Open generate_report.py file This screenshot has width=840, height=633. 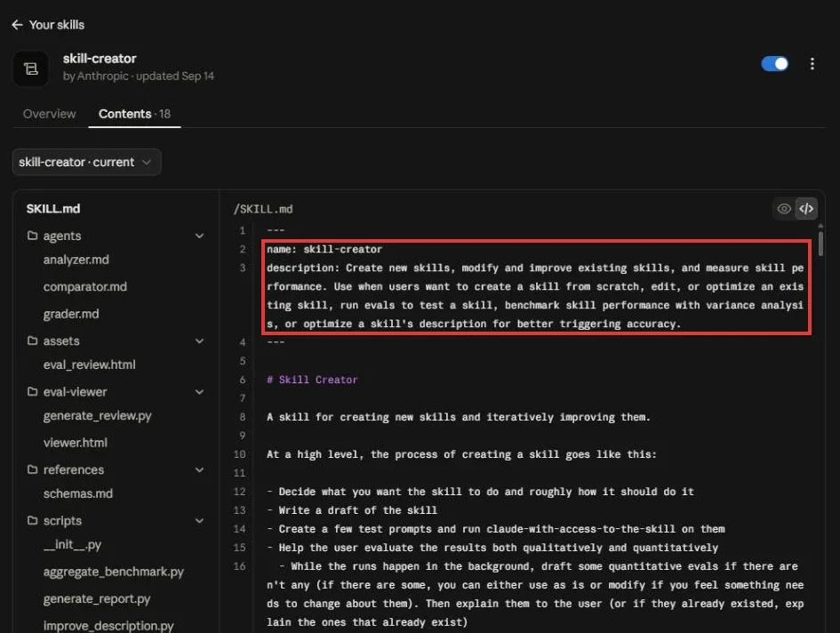[97, 598]
